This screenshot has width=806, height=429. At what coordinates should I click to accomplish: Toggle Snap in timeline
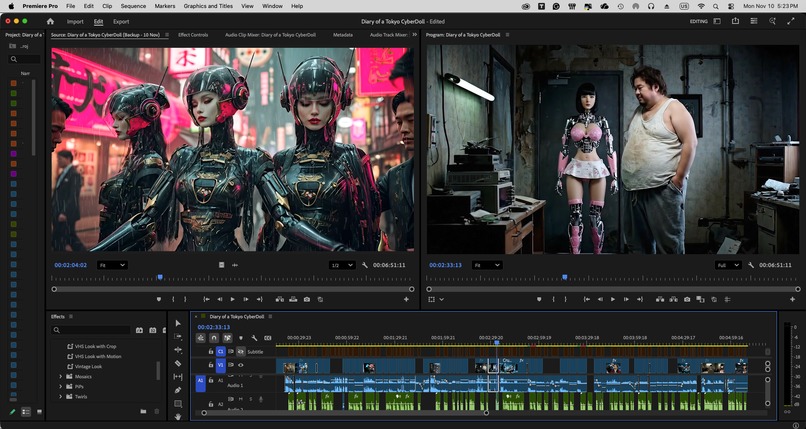[214, 338]
